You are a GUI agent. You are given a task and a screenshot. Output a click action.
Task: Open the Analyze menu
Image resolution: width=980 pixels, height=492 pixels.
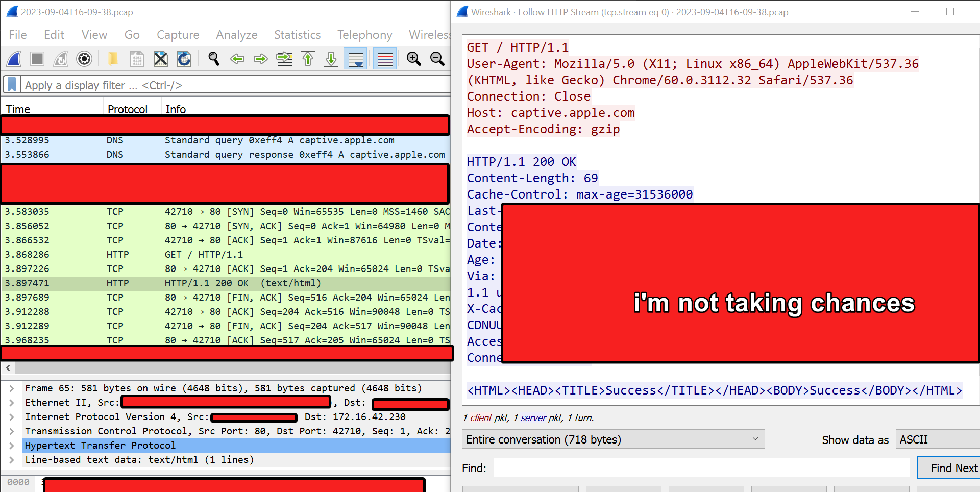tap(236, 35)
